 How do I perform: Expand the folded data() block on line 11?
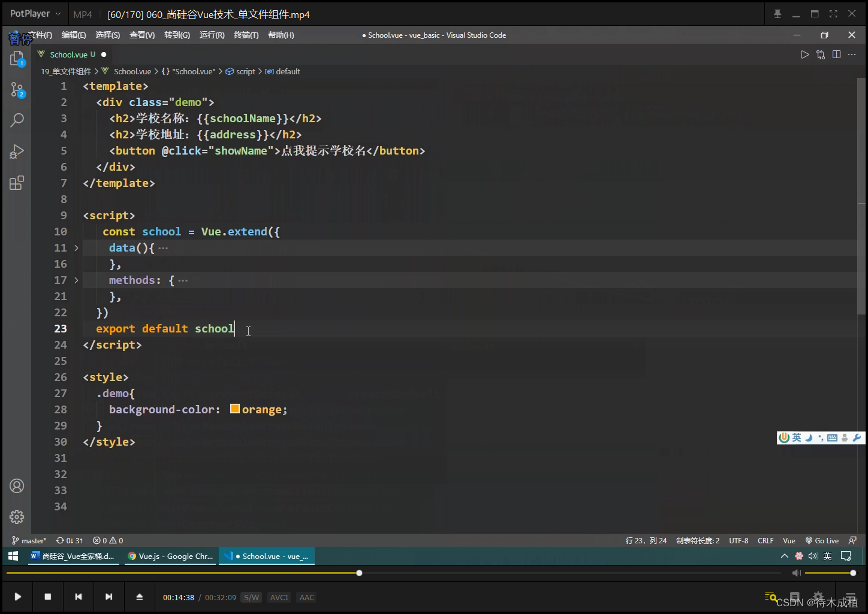76,248
